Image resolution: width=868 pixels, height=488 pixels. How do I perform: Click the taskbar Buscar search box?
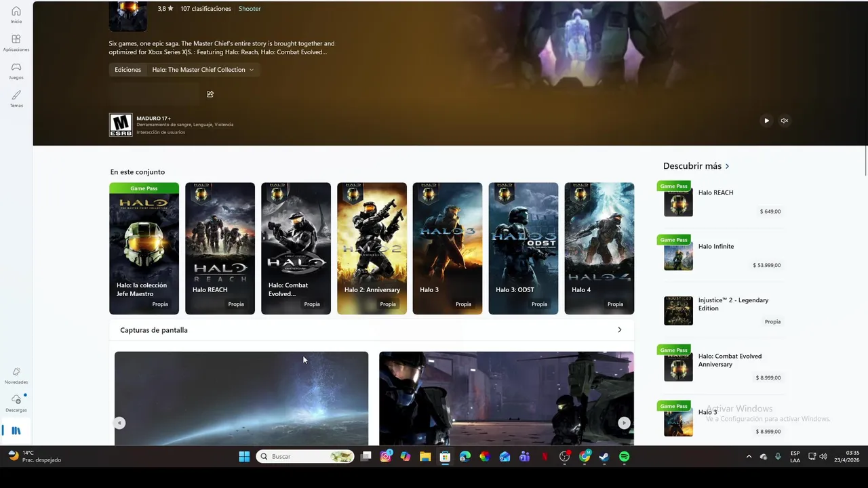[305, 457]
